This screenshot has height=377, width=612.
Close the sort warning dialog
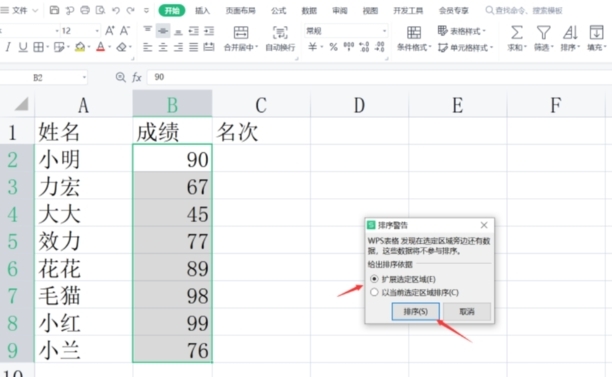[484, 225]
